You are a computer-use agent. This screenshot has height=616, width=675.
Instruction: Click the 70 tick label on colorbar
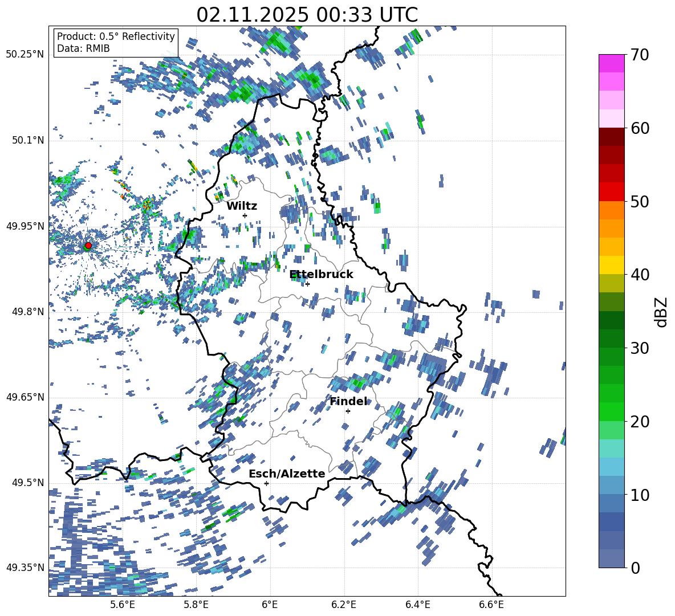(640, 55)
